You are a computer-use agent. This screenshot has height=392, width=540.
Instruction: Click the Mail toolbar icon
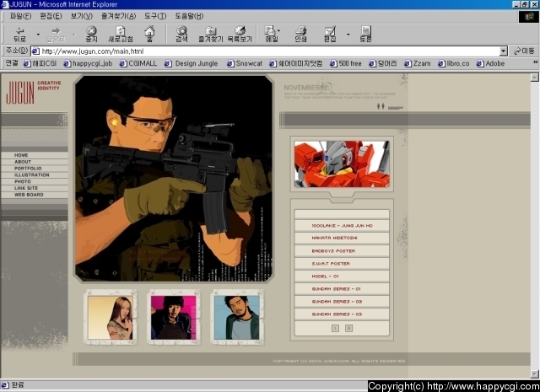pos(271,34)
